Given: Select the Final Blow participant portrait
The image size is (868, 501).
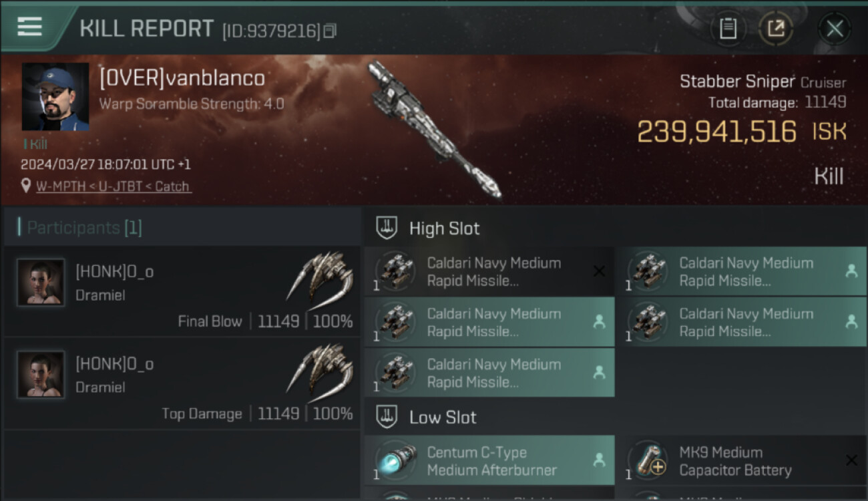Looking at the screenshot, I should (x=41, y=282).
